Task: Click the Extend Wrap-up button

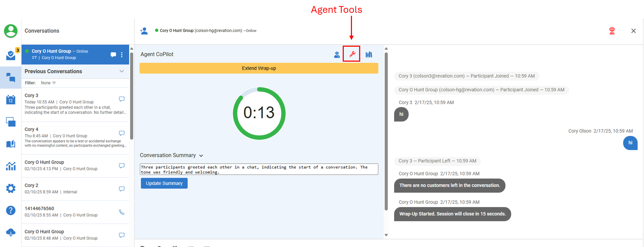Action: [259, 68]
